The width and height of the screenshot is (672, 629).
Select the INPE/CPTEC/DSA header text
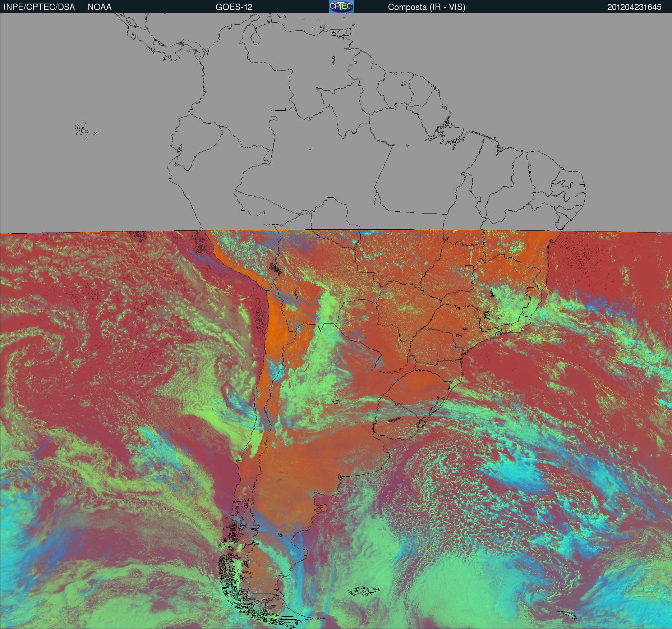pyautogui.click(x=39, y=7)
